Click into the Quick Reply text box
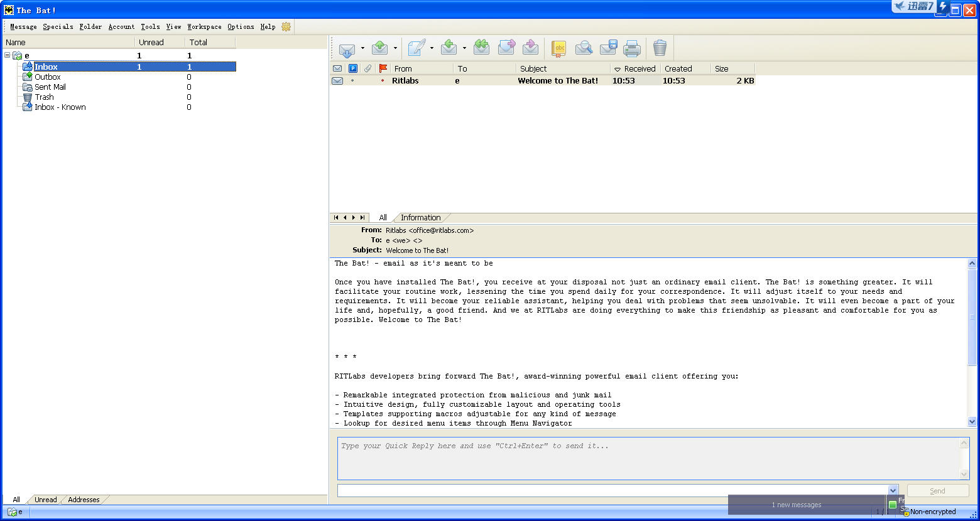The image size is (980, 521). click(649, 458)
